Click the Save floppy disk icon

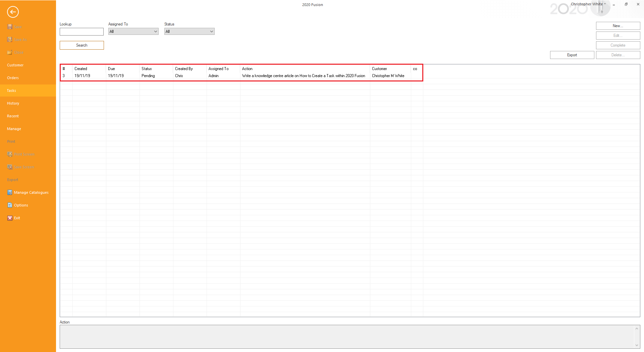(10, 26)
